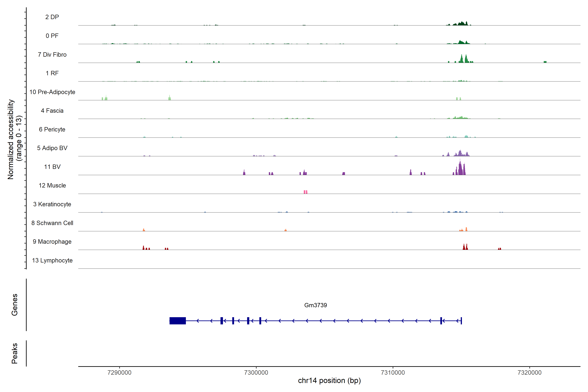
Task: Click the Peaks panel label
Action: (15, 353)
